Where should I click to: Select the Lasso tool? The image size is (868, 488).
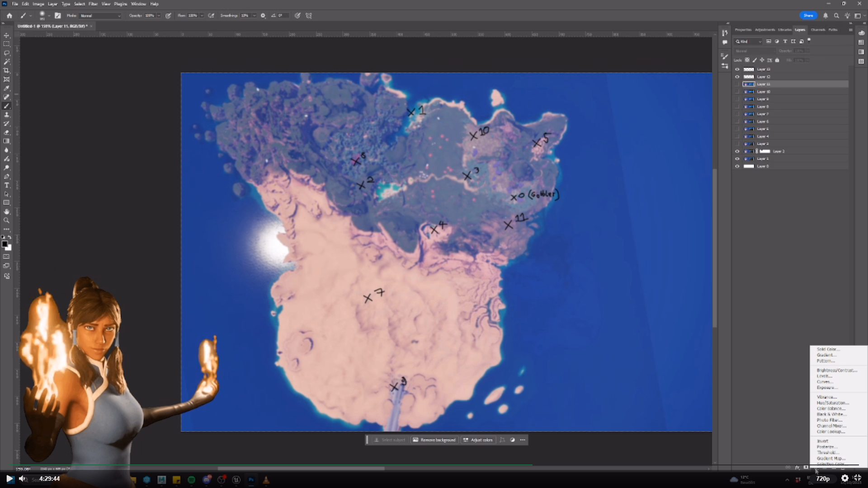pos(6,53)
